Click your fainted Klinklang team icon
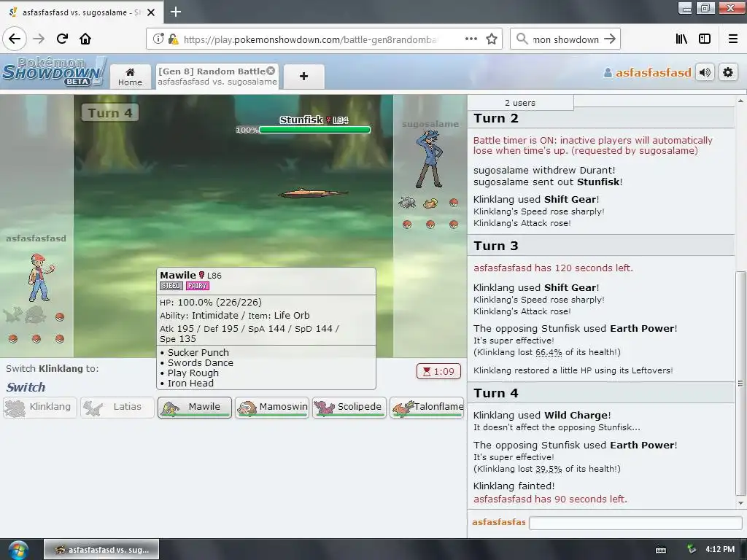 (x=35, y=315)
